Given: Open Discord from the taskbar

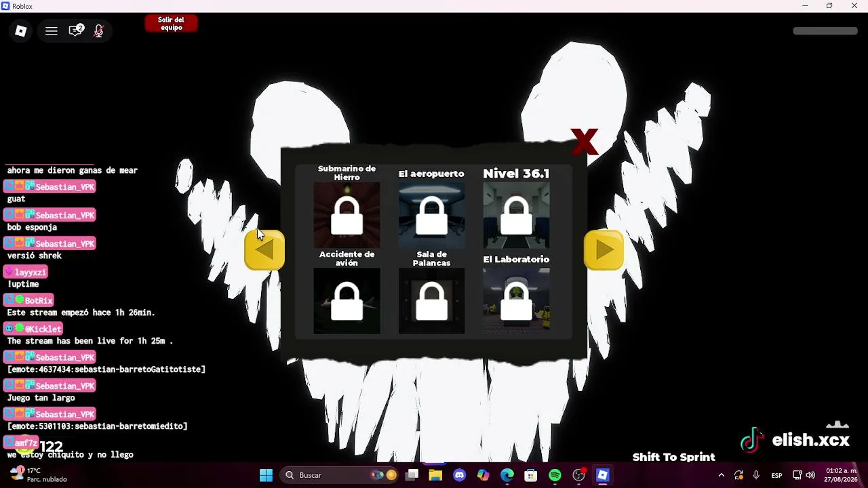Looking at the screenshot, I should pyautogui.click(x=459, y=475).
